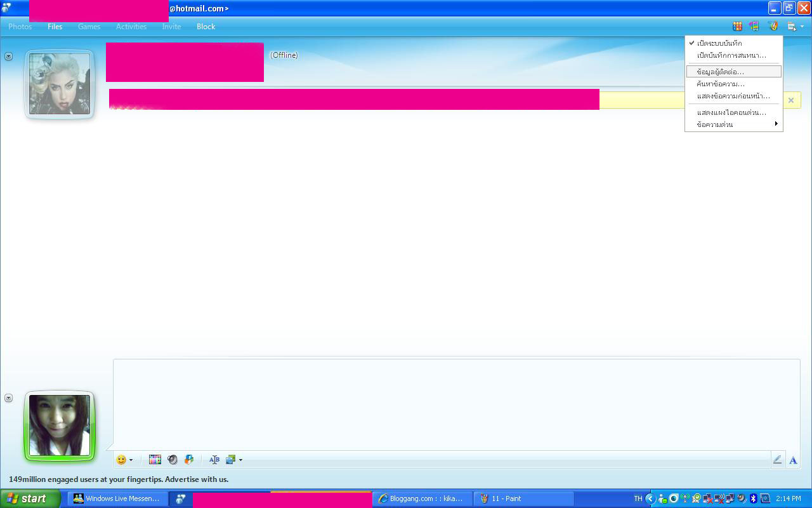Screen dimensions: 812x508
Task: Click the Change Font A|B icon
Action: 214,459
